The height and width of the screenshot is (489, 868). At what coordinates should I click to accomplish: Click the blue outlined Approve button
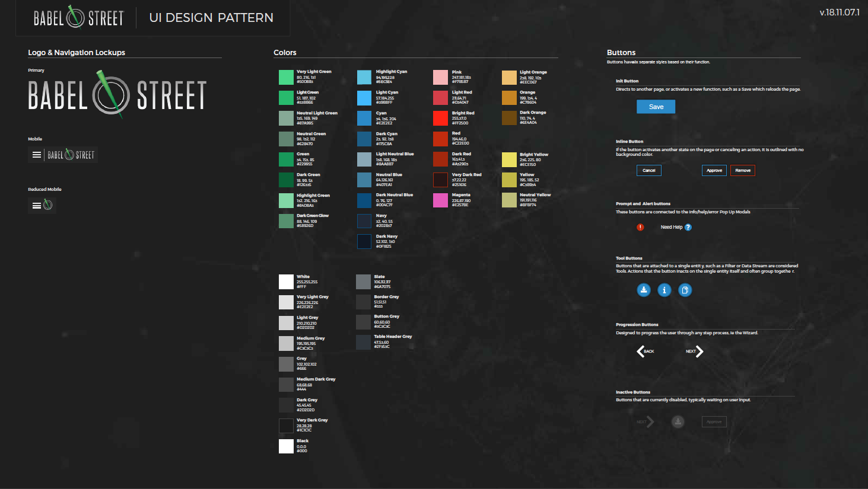point(714,170)
